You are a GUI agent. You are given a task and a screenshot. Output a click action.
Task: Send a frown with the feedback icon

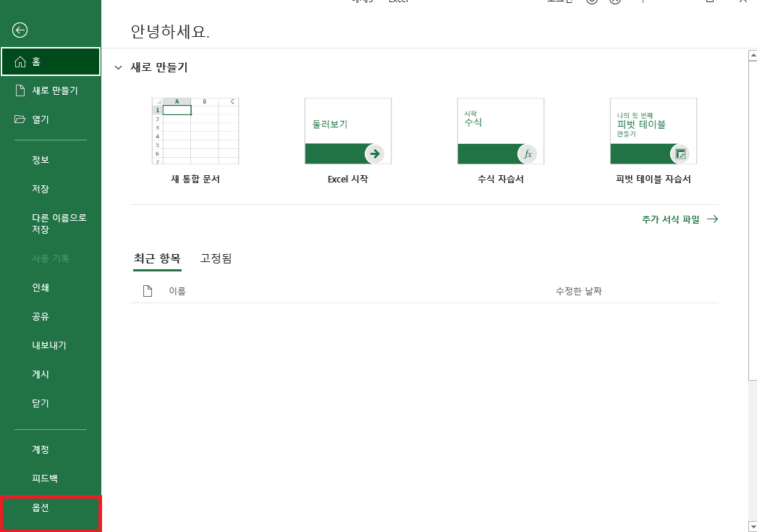[616, 2]
